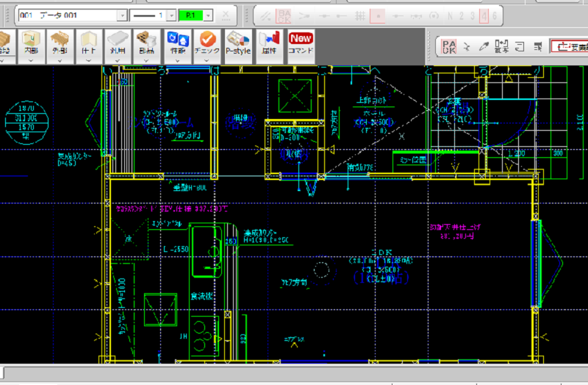Toggle the highlighted point snap square

[x=378, y=15]
